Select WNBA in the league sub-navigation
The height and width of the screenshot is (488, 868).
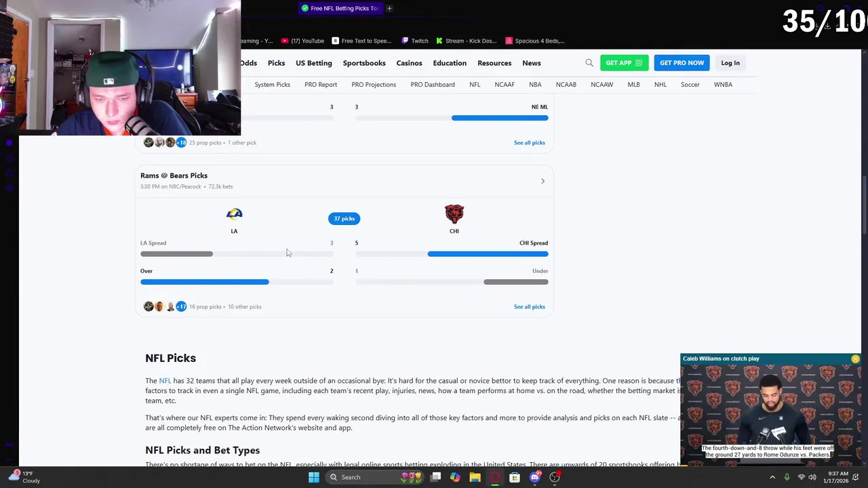pos(723,85)
